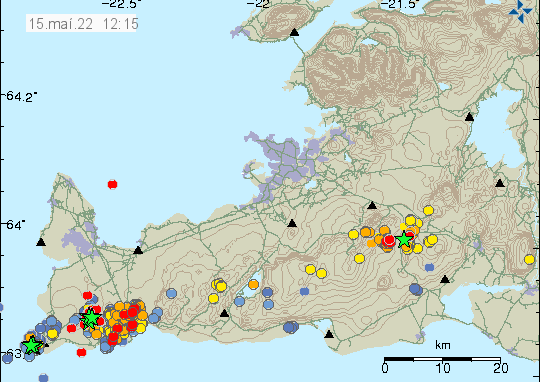
Task: Select the small blue dot below the eastern yellow cluster
Action: 429,267
